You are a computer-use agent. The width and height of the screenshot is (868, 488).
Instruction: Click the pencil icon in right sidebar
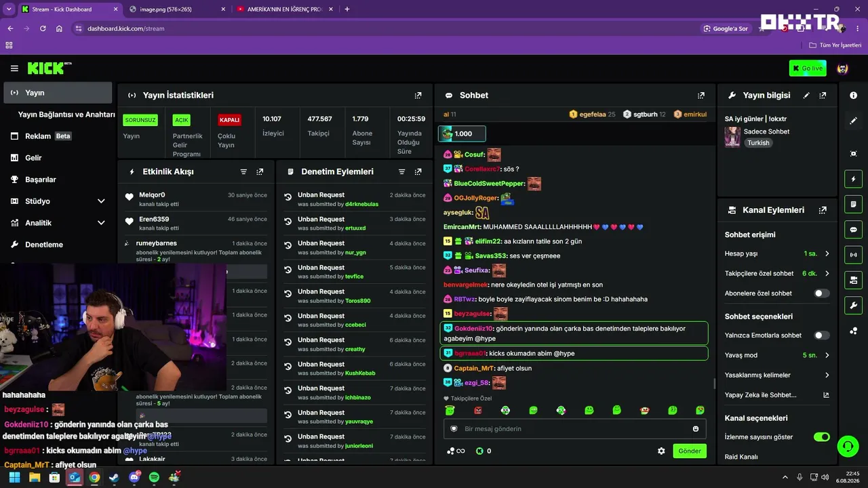tap(853, 121)
